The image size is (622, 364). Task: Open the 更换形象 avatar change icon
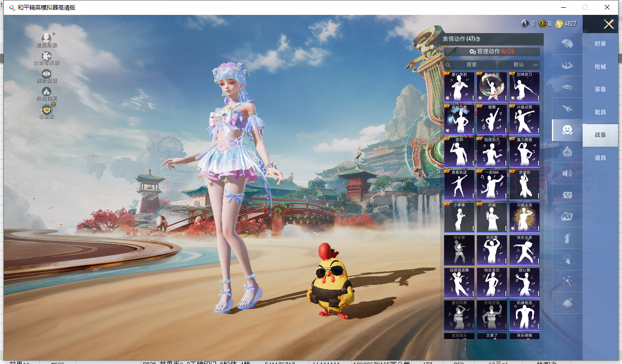[x=47, y=38]
